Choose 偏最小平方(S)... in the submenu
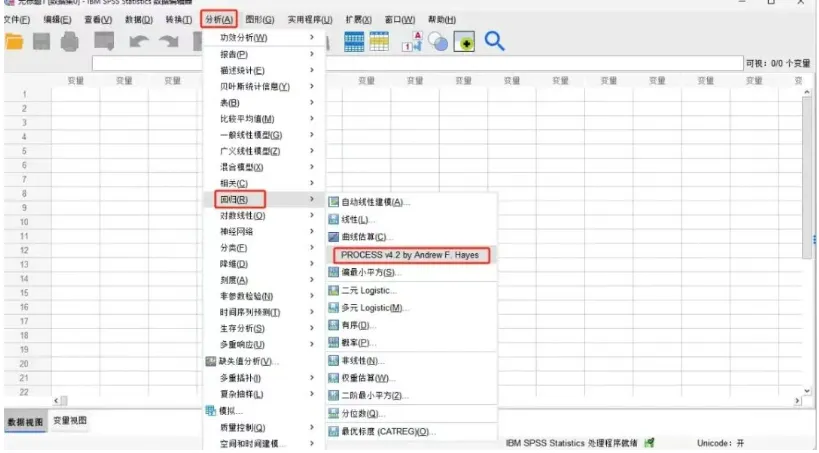 coord(365,272)
